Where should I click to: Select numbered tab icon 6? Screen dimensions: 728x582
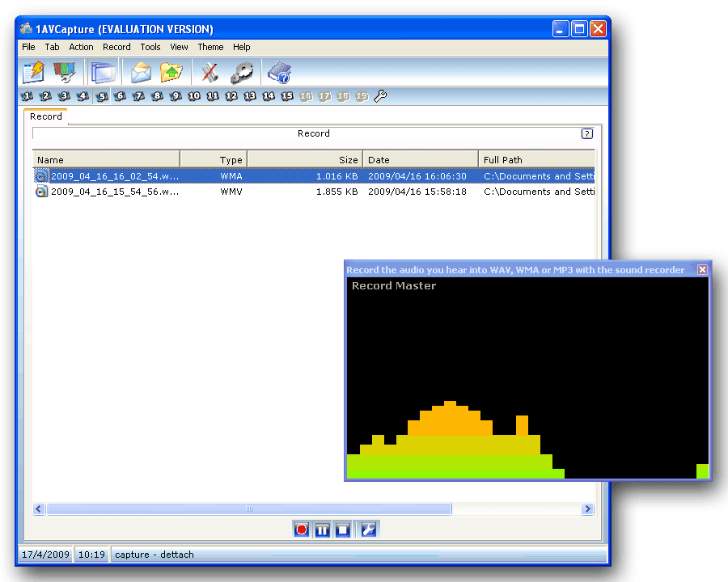pyautogui.click(x=120, y=96)
